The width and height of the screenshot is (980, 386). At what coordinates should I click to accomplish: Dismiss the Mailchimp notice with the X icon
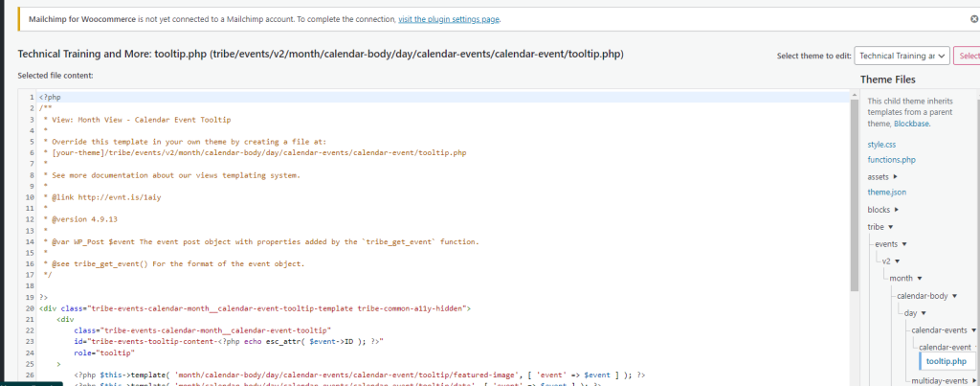(973, 18)
